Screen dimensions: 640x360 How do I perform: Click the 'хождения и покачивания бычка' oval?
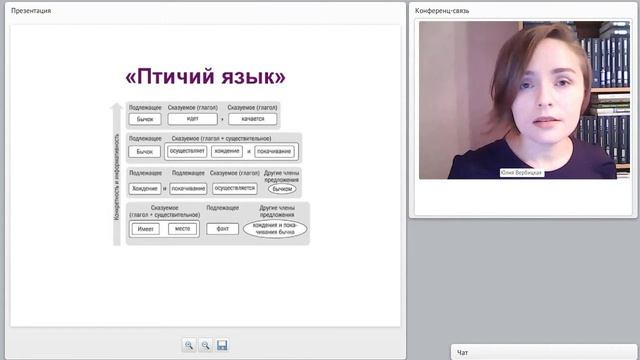pyautogui.click(x=275, y=229)
